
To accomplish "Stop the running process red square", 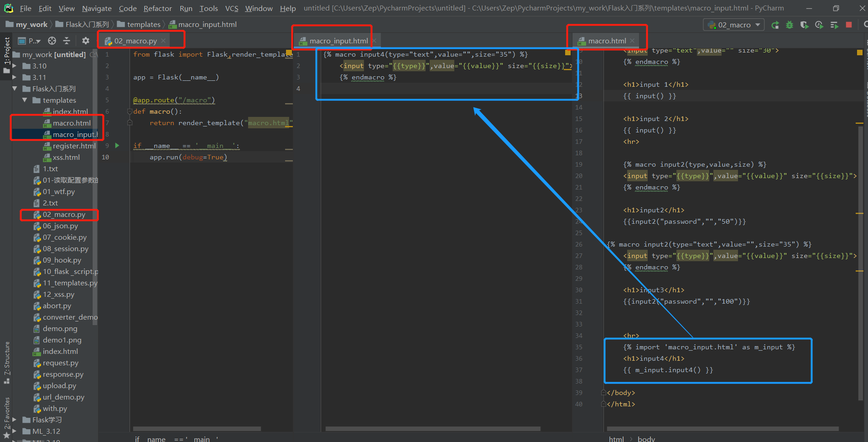I will (849, 25).
